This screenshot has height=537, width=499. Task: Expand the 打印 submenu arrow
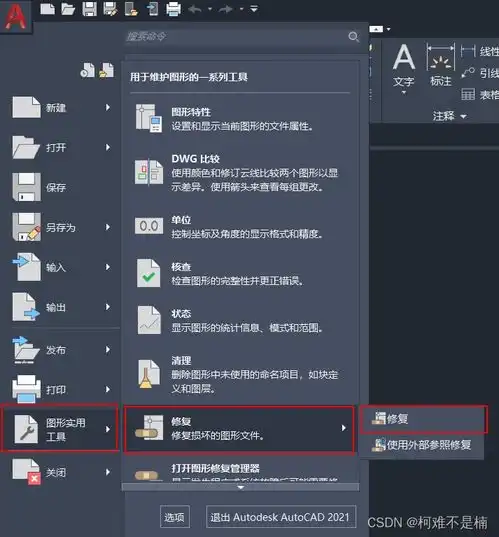point(108,389)
